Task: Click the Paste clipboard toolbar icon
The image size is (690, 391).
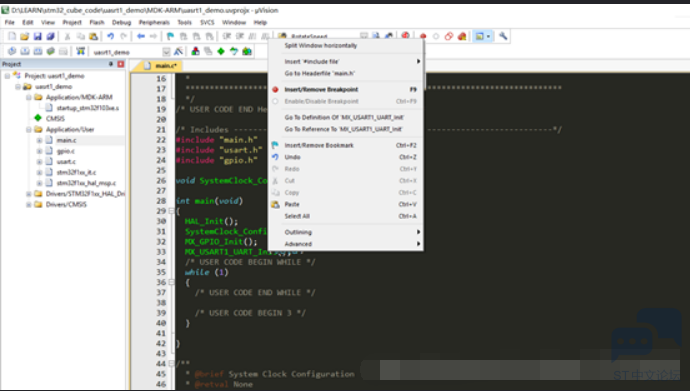Action: (93, 37)
